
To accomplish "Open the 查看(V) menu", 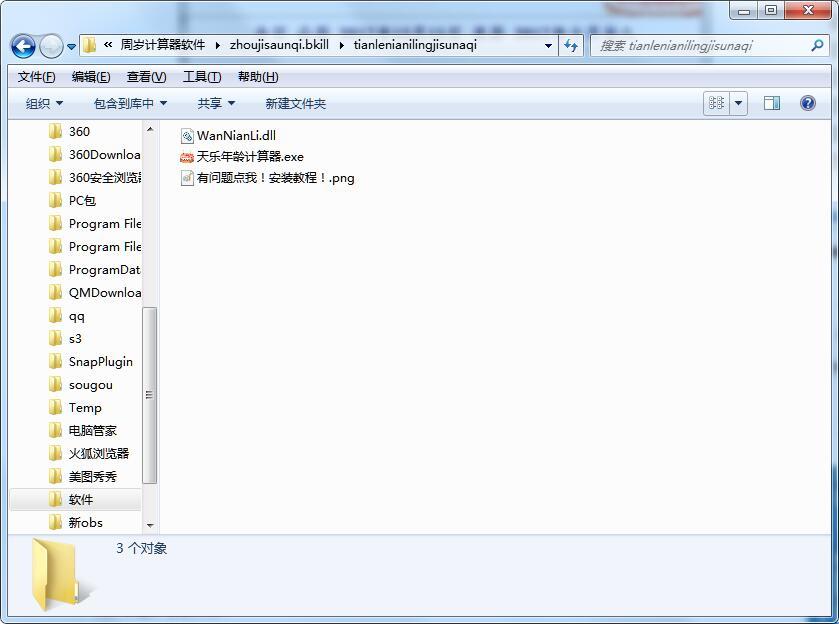I will [x=146, y=77].
